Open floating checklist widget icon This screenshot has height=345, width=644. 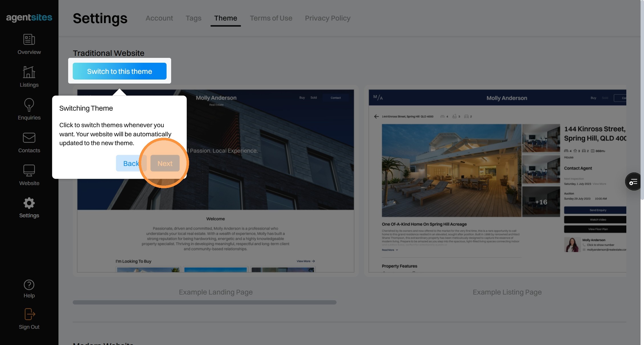tap(633, 182)
